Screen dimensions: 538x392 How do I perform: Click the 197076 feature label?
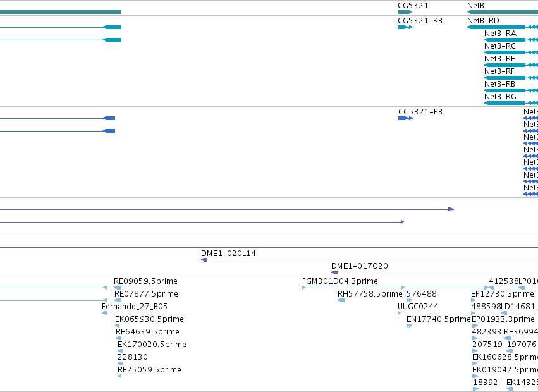coord(522,345)
